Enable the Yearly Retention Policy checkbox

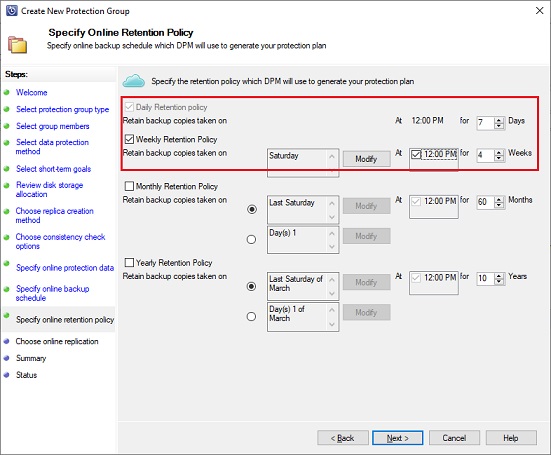coord(129,262)
